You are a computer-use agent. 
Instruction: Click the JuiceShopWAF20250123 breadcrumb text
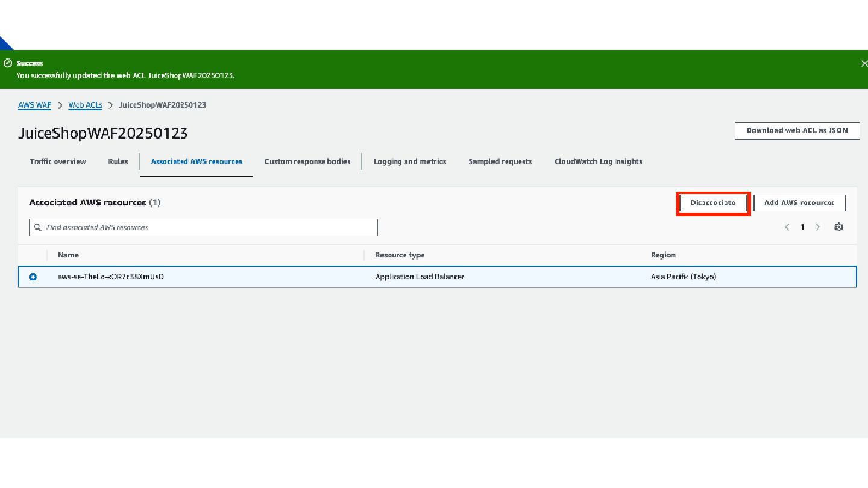[163, 105]
